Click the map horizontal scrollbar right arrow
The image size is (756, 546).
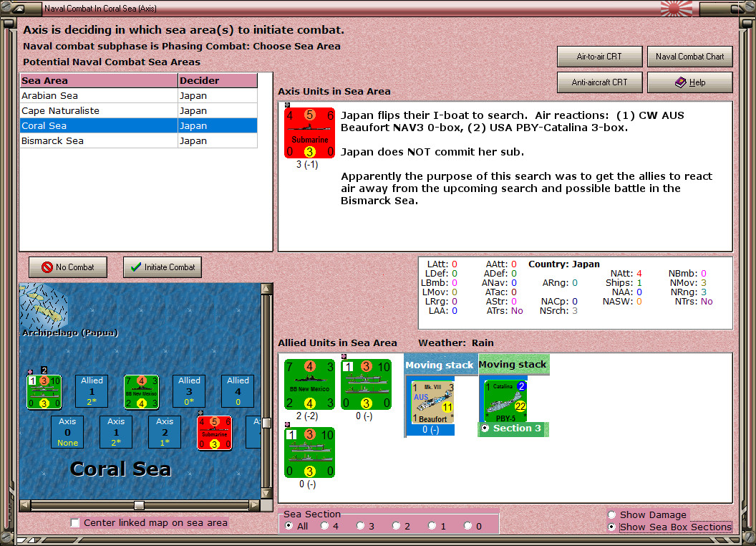pyautogui.click(x=254, y=505)
